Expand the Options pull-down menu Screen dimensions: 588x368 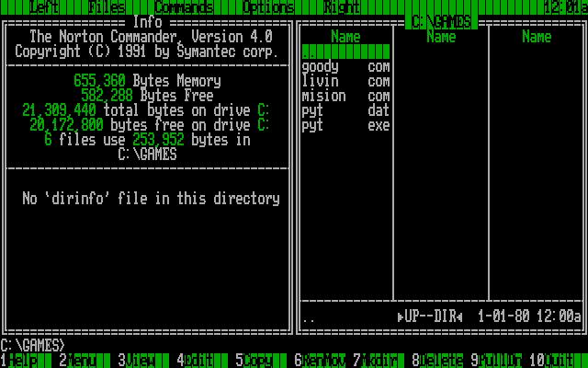pos(268,7)
